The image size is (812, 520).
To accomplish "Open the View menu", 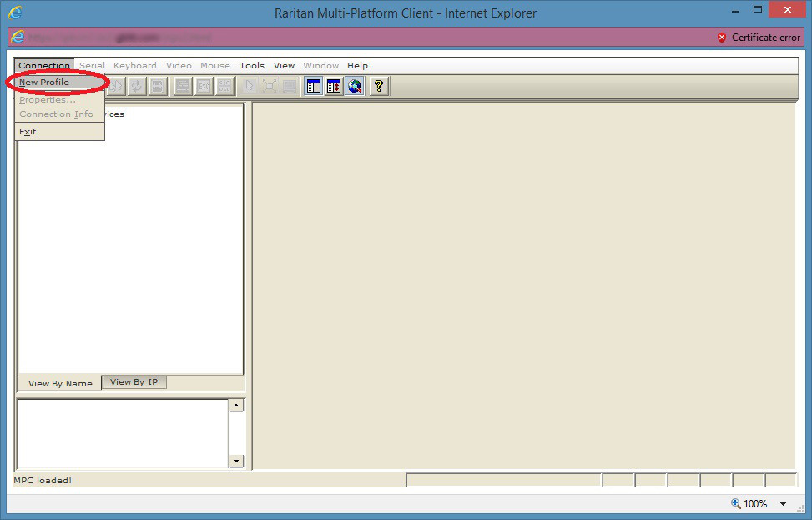I will coord(284,65).
